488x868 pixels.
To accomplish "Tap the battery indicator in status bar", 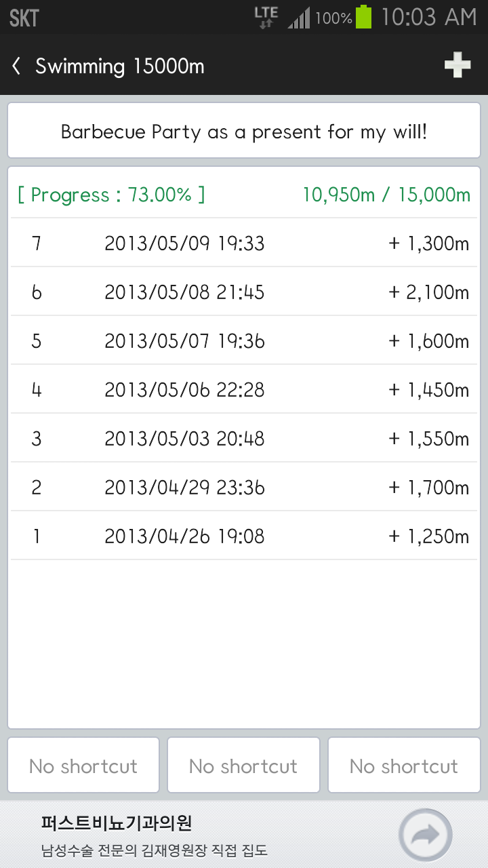I will point(364,17).
